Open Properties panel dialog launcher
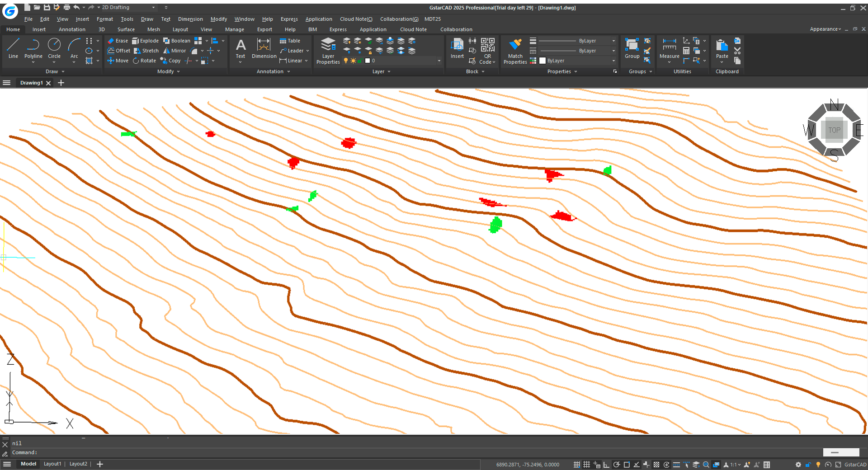 click(615, 71)
